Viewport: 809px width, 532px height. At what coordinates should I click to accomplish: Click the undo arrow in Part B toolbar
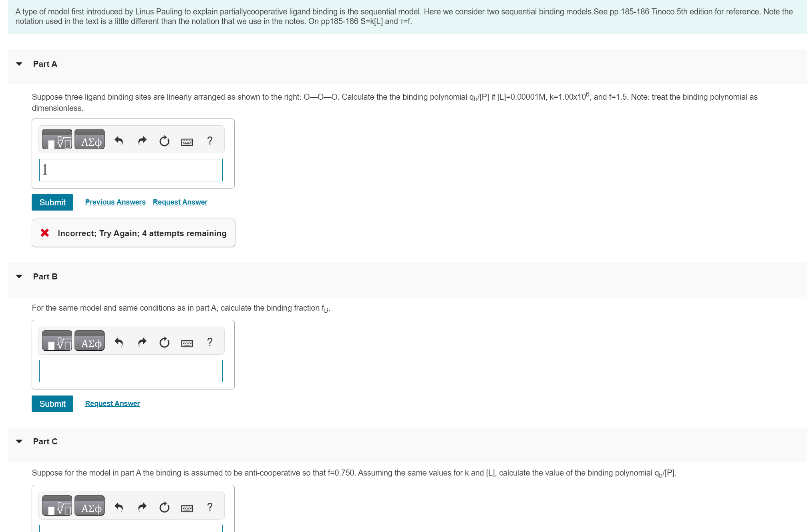[x=119, y=341]
